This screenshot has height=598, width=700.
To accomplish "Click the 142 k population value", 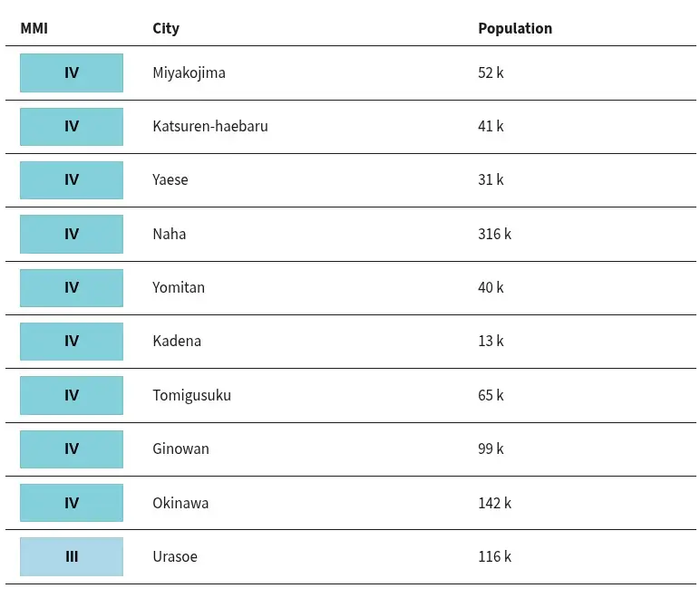I will 495,503.
